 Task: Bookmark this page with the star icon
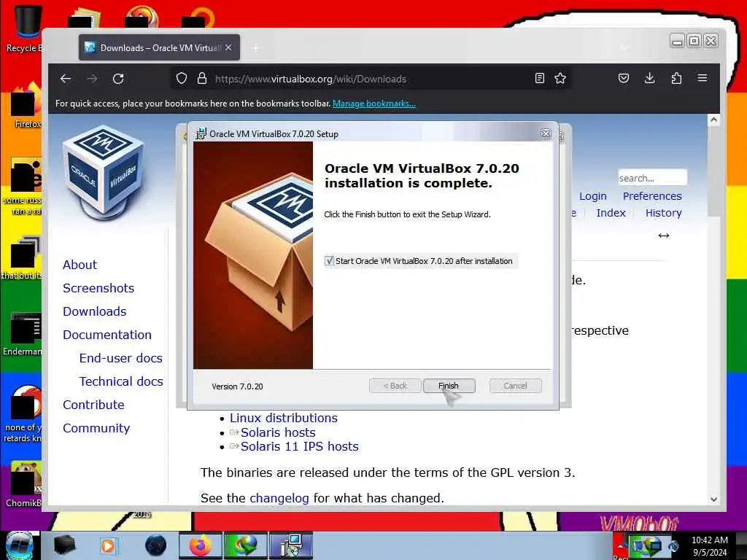tap(560, 78)
